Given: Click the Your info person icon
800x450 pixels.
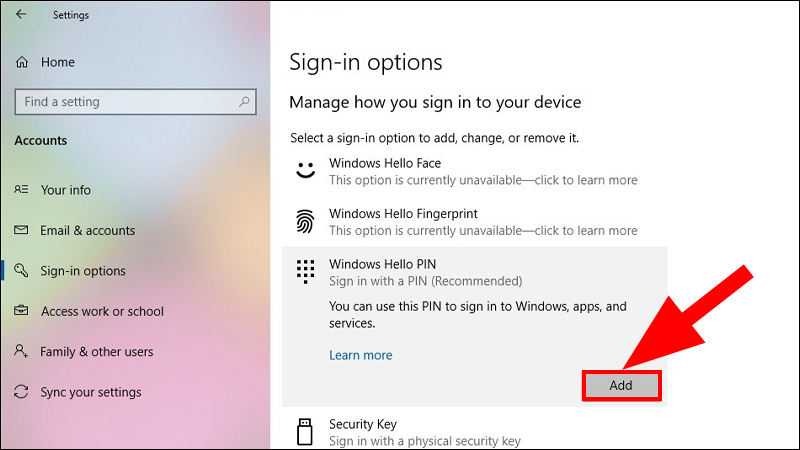Looking at the screenshot, I should tap(21, 190).
